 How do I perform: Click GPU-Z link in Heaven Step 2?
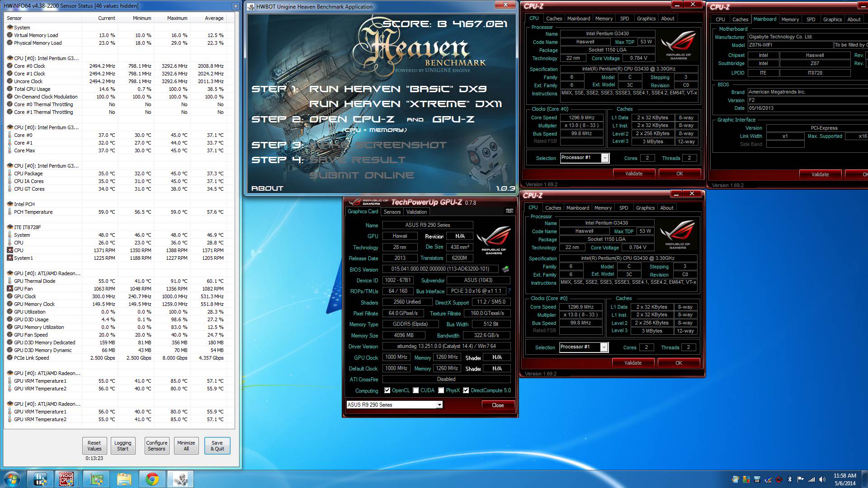click(x=453, y=119)
